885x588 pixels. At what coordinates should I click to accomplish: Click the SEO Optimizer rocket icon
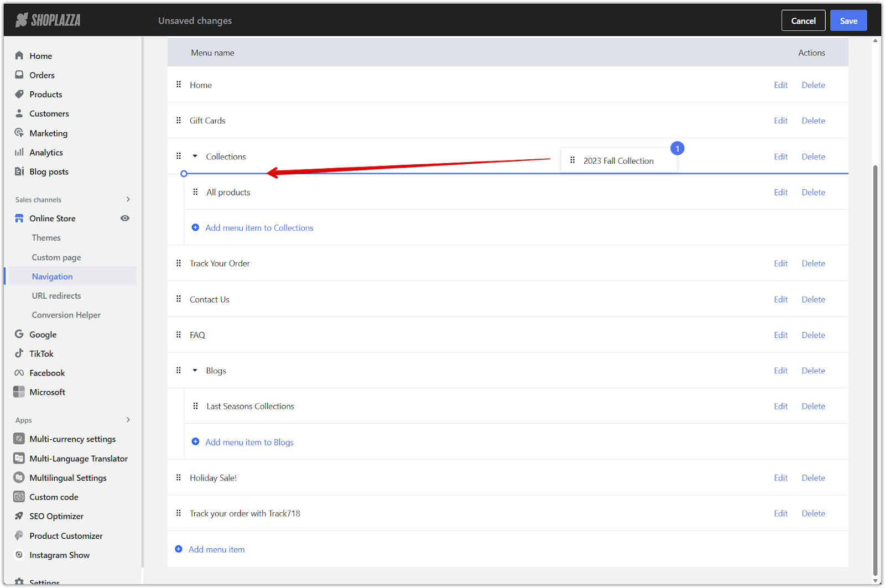19,516
